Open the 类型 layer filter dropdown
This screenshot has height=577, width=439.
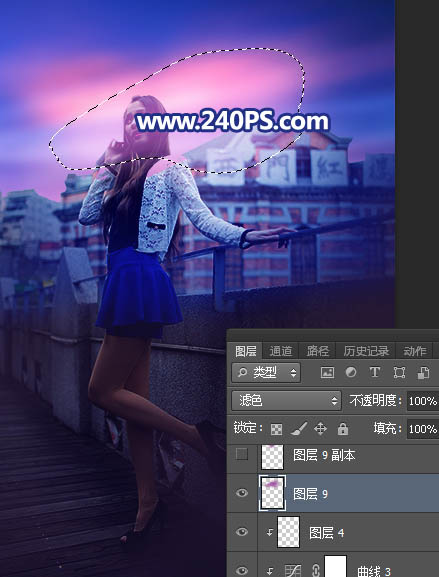tap(266, 373)
